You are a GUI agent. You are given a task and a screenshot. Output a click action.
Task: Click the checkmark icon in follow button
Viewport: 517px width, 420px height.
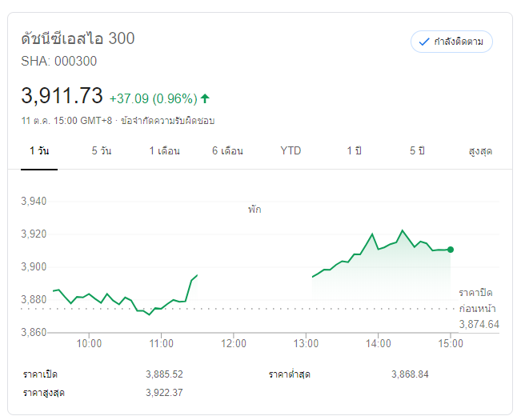424,42
